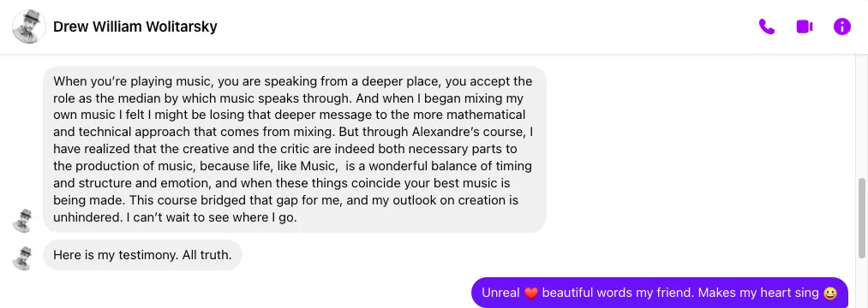
Task: Click the red heart emoji in the sent message
Action: pyautogui.click(x=531, y=293)
